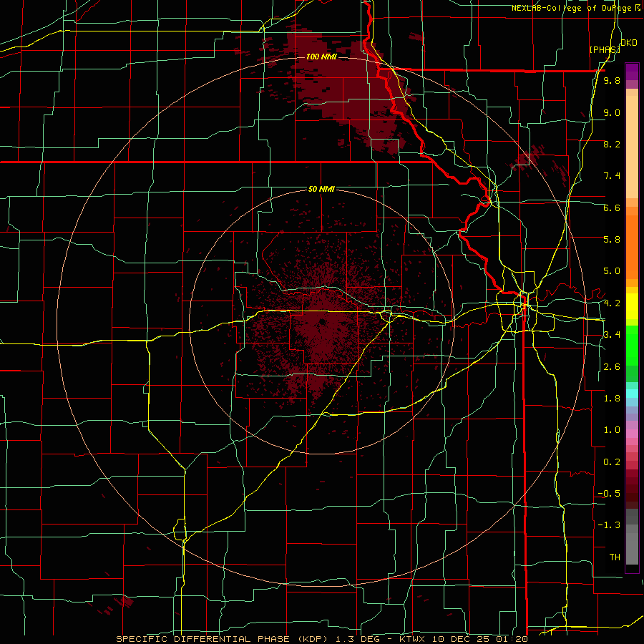
Task: Click the 5.8 value on color scale
Action: [612, 240]
